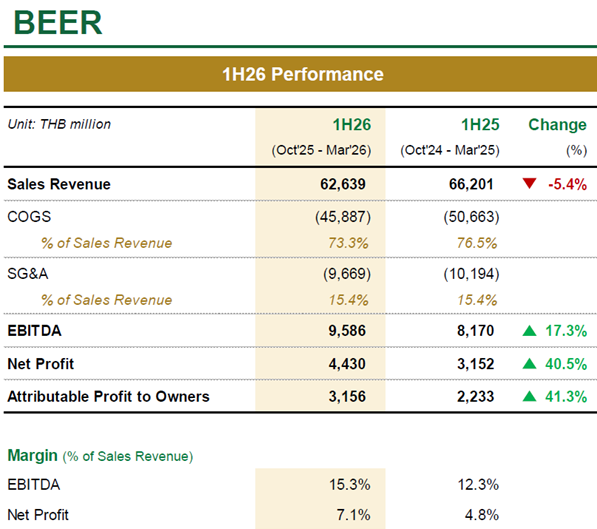This screenshot has width=597, height=529.
Task: Click % of Sales Revenue under SG&A
Action: pyautogui.click(x=107, y=300)
